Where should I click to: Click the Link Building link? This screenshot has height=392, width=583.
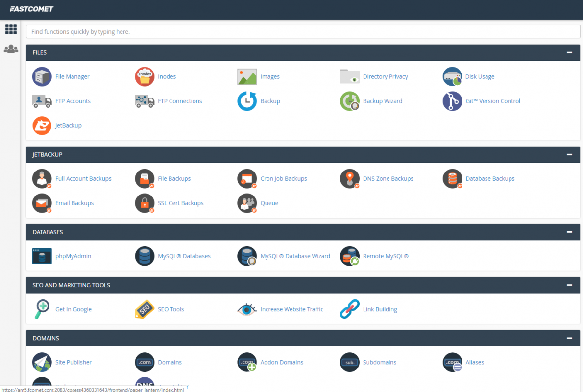(380, 309)
